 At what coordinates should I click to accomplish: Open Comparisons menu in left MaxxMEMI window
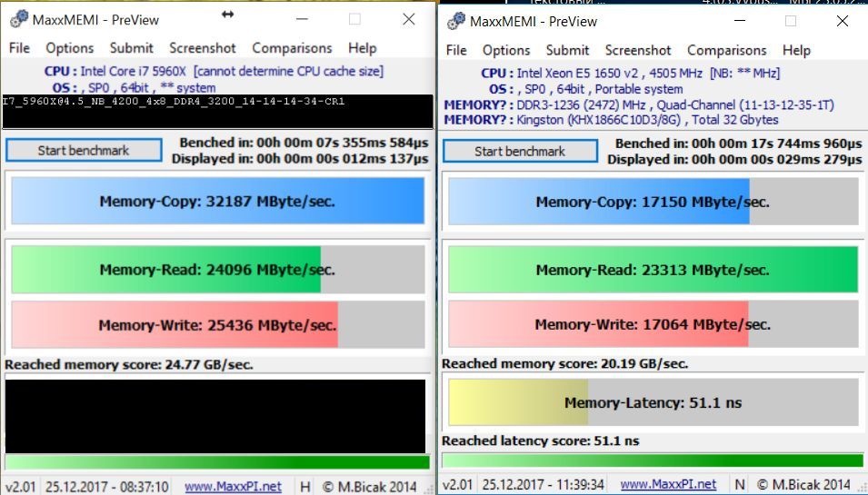coord(292,48)
